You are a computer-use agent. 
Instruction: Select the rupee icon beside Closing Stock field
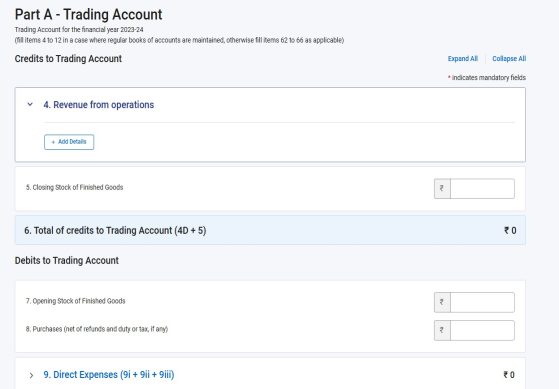(442, 189)
